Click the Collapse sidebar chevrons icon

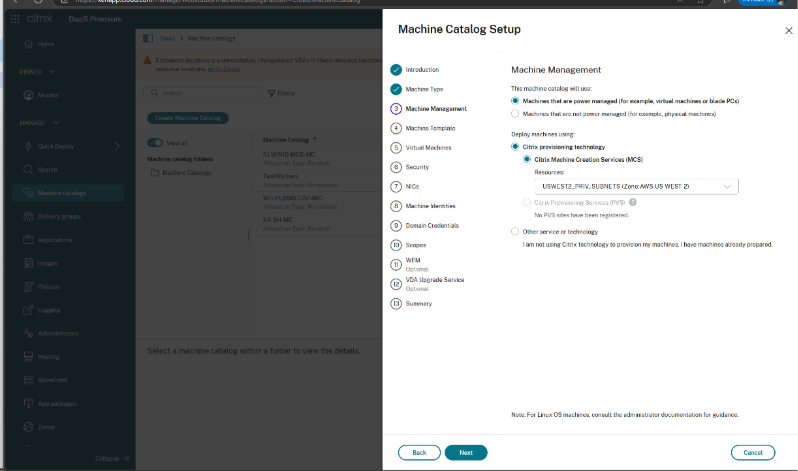[x=127, y=458]
